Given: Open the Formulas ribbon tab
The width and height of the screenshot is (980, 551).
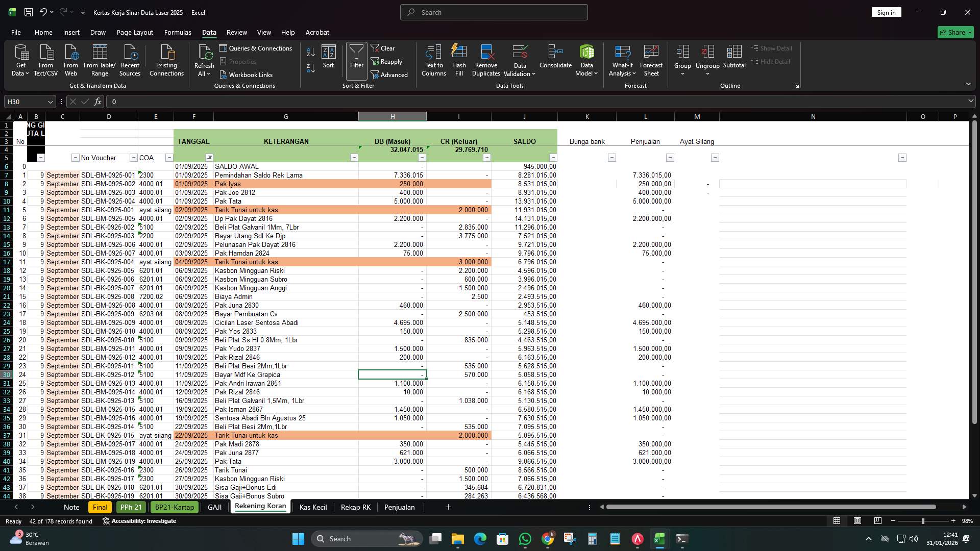Looking at the screenshot, I should click(x=177, y=32).
